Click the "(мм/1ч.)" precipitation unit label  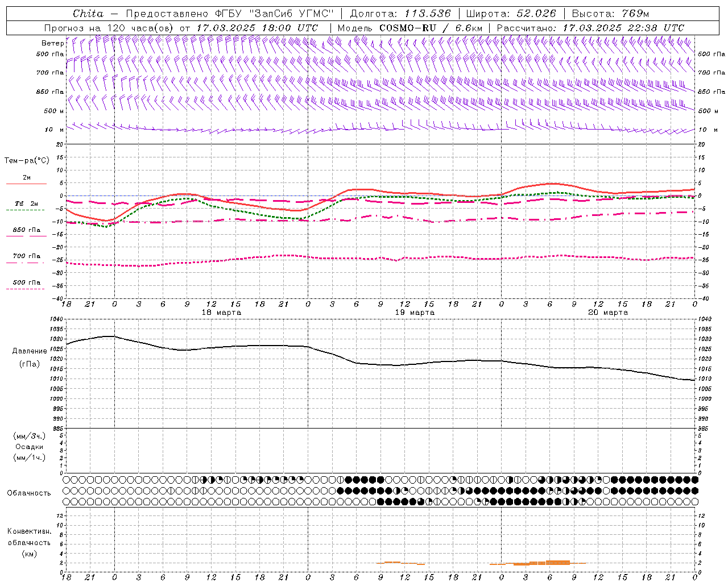(x=30, y=458)
